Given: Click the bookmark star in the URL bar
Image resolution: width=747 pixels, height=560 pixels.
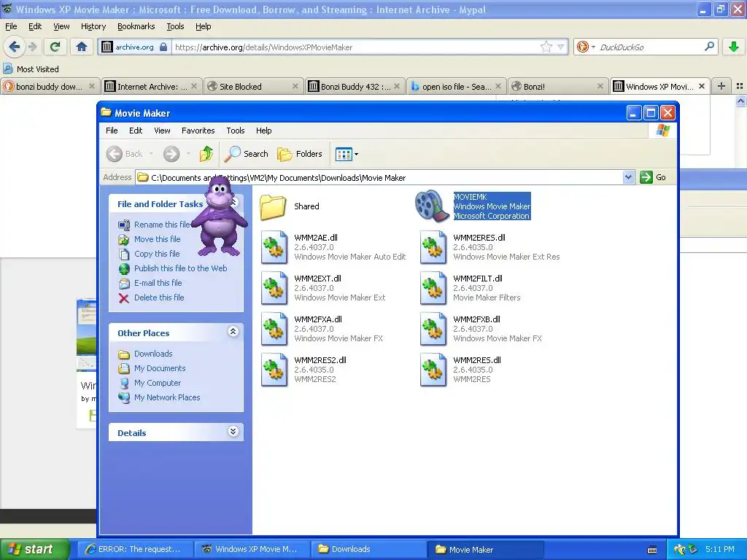Looking at the screenshot, I should click(546, 47).
